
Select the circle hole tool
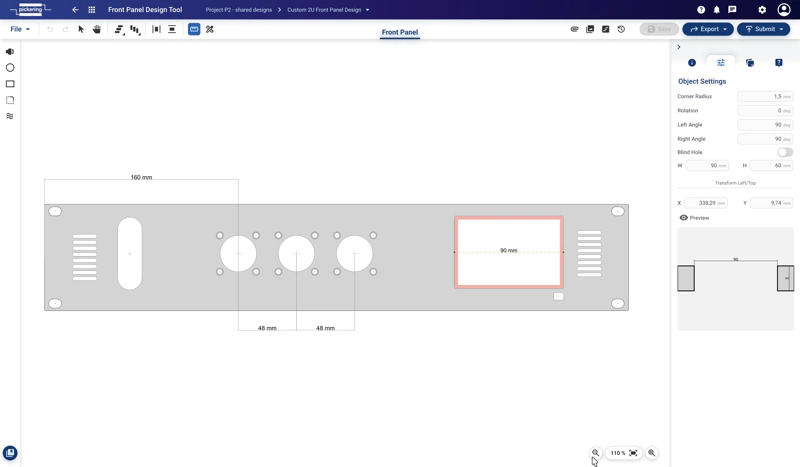pos(10,68)
